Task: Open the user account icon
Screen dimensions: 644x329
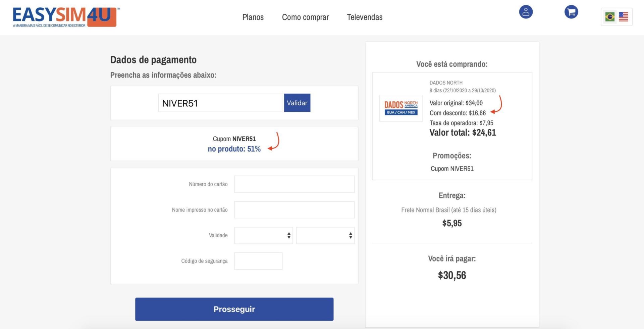Action: coord(526,12)
